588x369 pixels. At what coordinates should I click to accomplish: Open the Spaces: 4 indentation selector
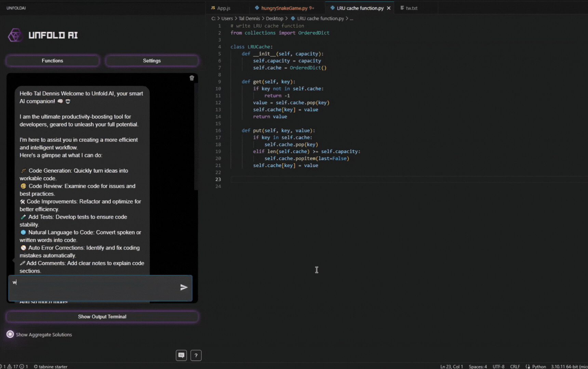coord(478,367)
